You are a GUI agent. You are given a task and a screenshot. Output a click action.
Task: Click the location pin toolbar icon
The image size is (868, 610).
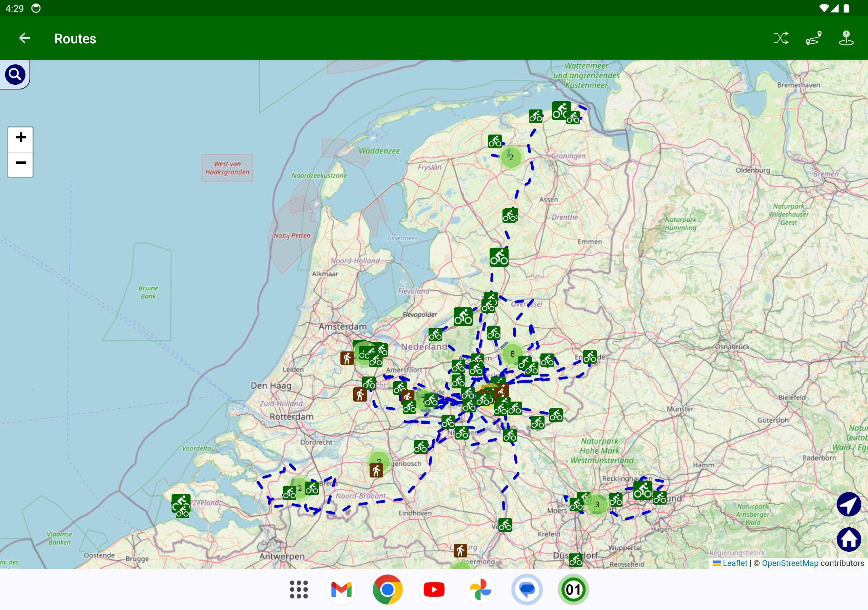tap(846, 38)
